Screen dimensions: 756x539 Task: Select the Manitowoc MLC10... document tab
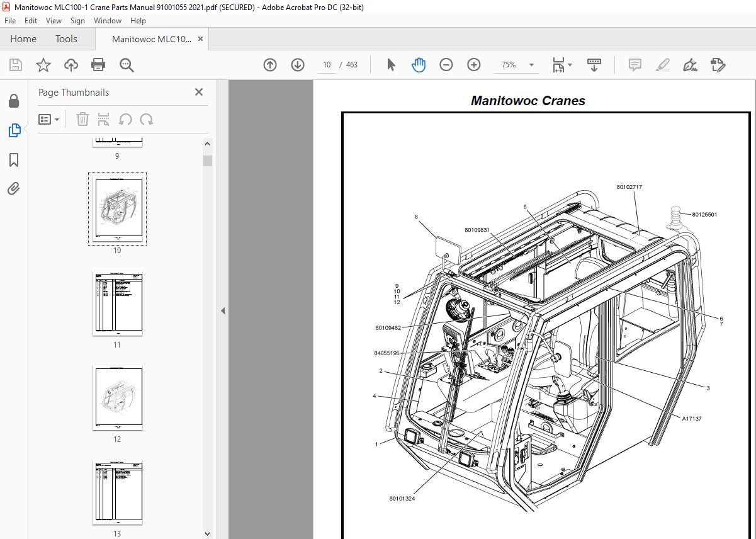coord(152,39)
